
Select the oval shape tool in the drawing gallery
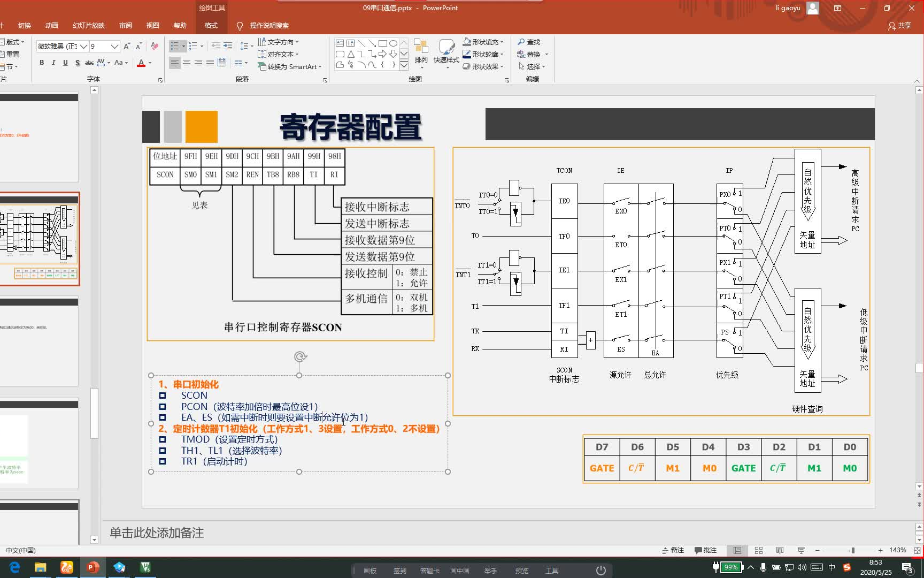coord(393,42)
